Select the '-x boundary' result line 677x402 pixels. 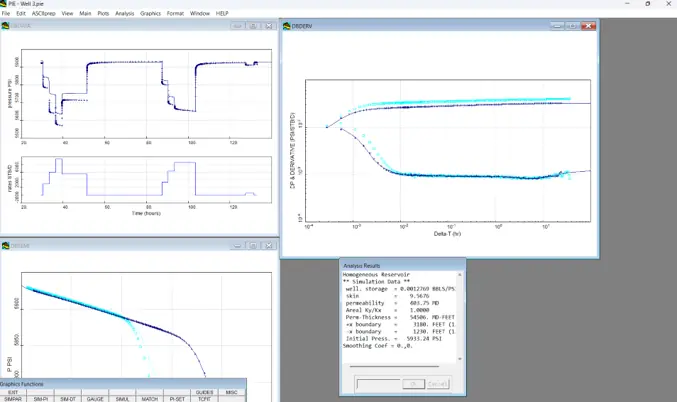399,332
